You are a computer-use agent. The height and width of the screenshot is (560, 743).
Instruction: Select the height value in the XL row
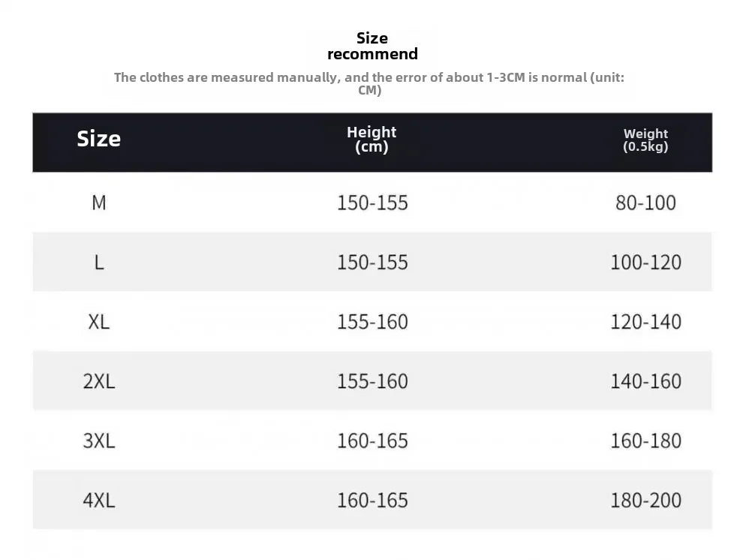372,321
